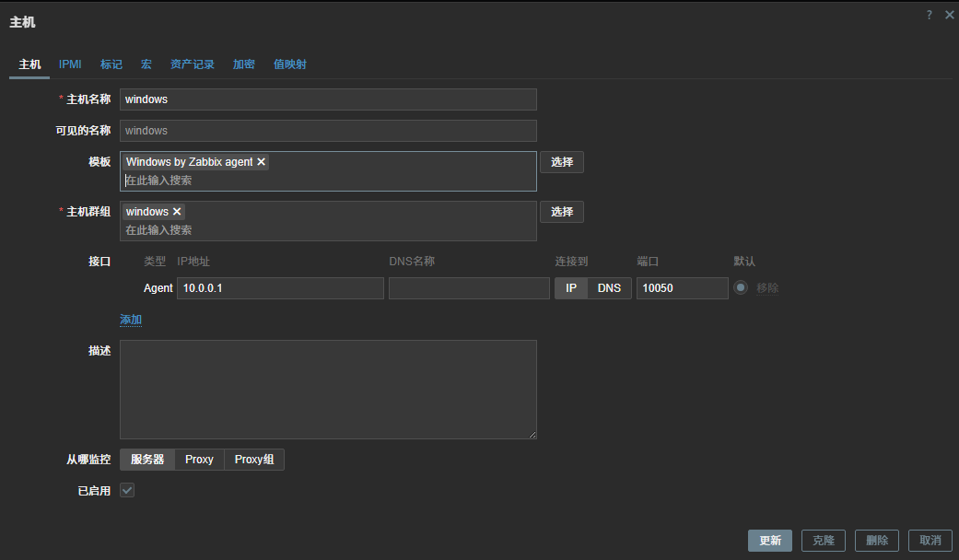Remove the Windows by Zabbix agent template tag
Image resolution: width=959 pixels, height=560 pixels.
click(262, 162)
